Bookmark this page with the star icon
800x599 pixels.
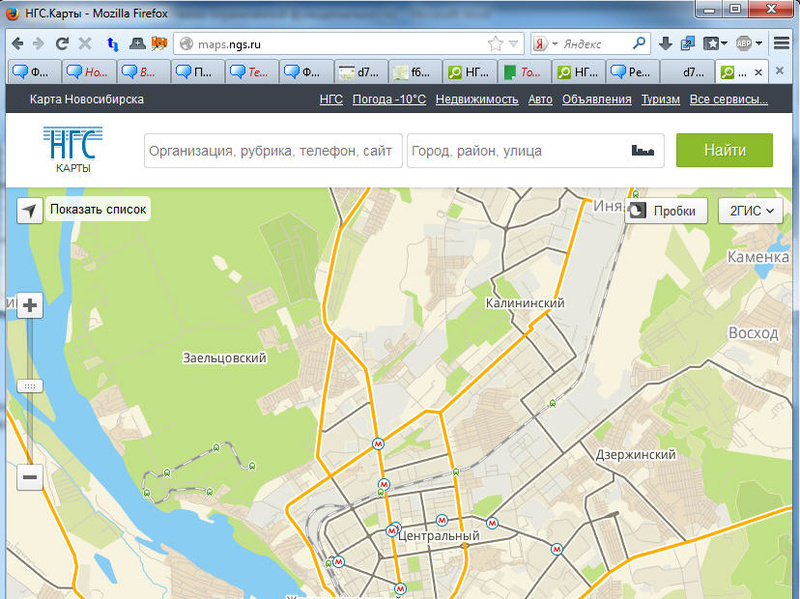[x=495, y=44]
